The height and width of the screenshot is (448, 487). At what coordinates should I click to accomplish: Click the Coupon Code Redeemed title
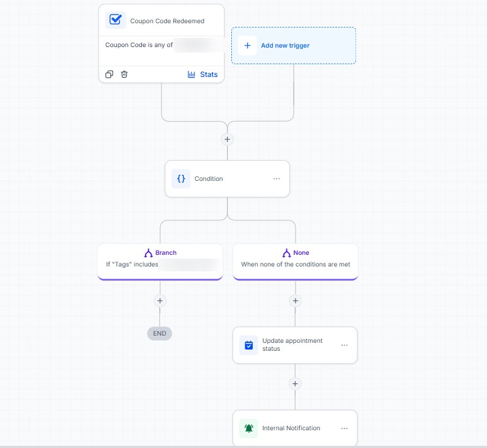coord(167,21)
